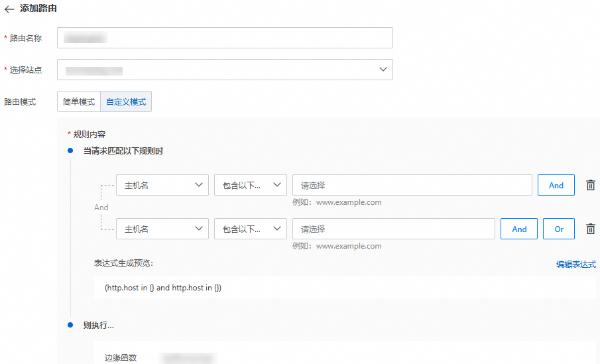600x364 pixels.
Task: Open first row 包含以下... operator dropdown
Action: click(x=250, y=185)
